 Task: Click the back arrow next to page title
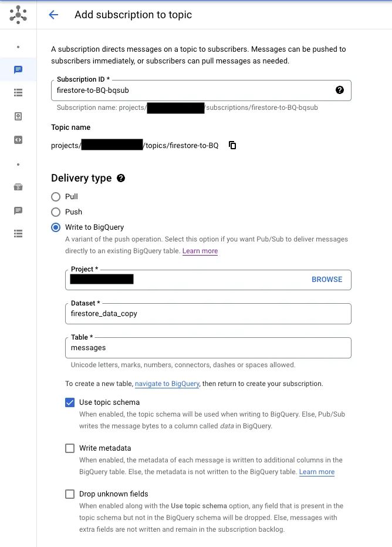[53, 15]
